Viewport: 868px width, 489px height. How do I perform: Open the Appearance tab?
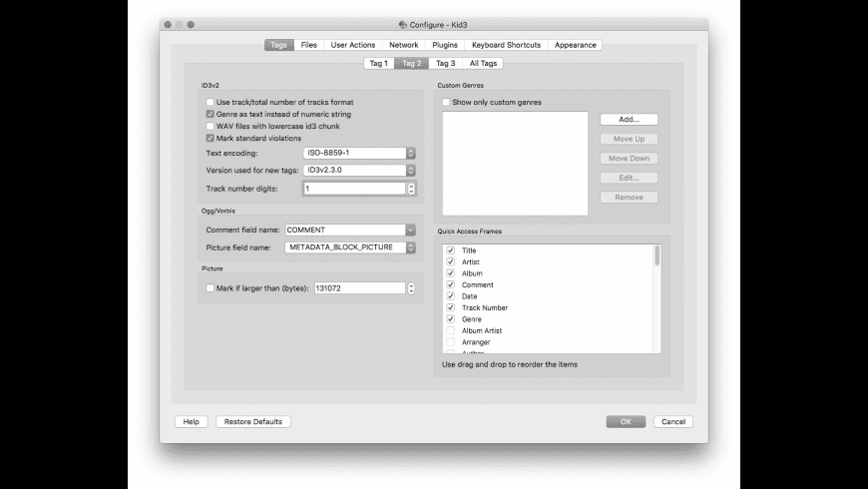click(575, 45)
